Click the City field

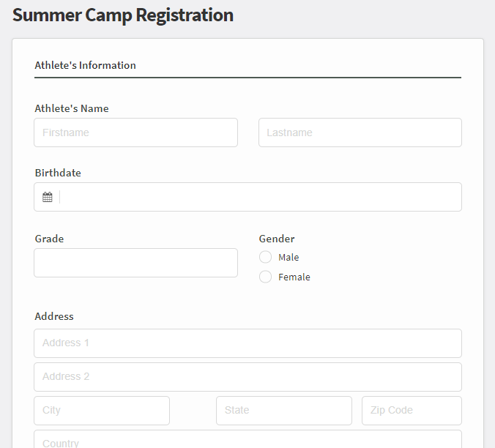tap(102, 411)
